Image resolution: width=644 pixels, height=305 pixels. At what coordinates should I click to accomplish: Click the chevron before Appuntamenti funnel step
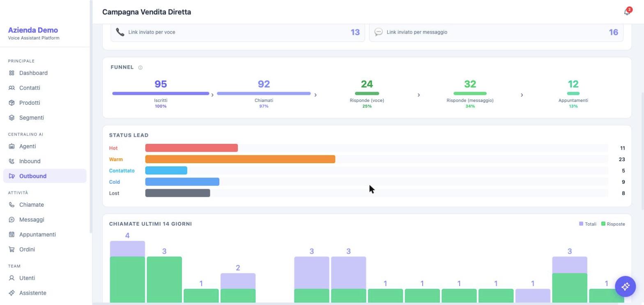522,95
